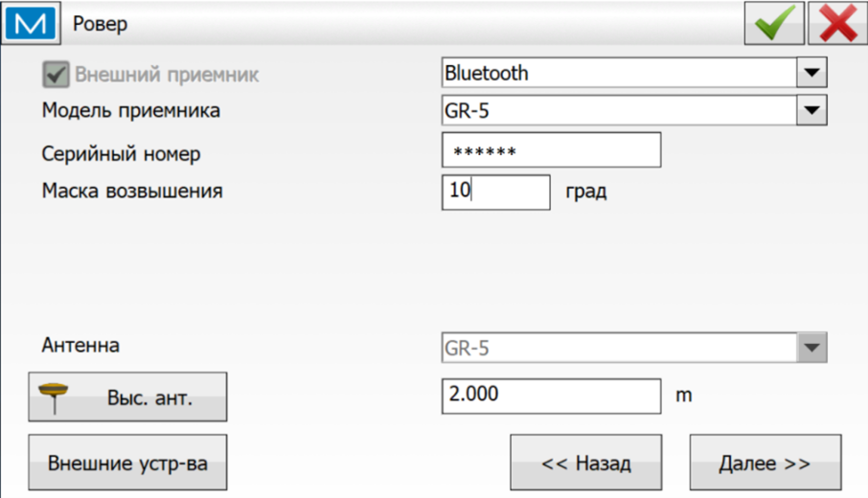Open the blue M main menu icon
The image size is (868, 498).
click(x=31, y=23)
